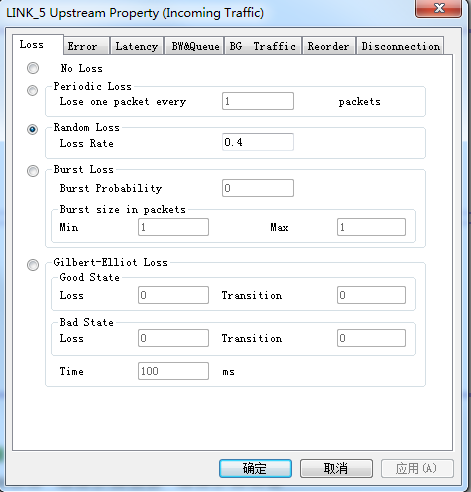Pick the Gilbert-Elliot Loss radio option

33,265
